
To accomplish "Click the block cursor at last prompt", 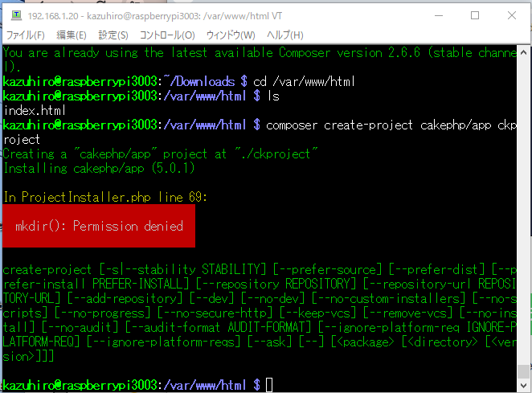I will 268,385.
